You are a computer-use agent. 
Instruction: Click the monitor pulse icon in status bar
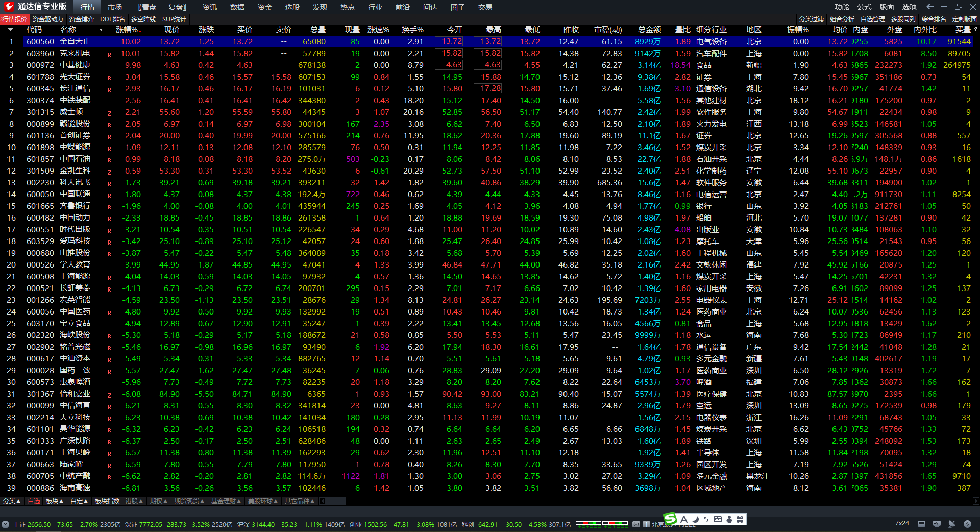tap(937, 524)
